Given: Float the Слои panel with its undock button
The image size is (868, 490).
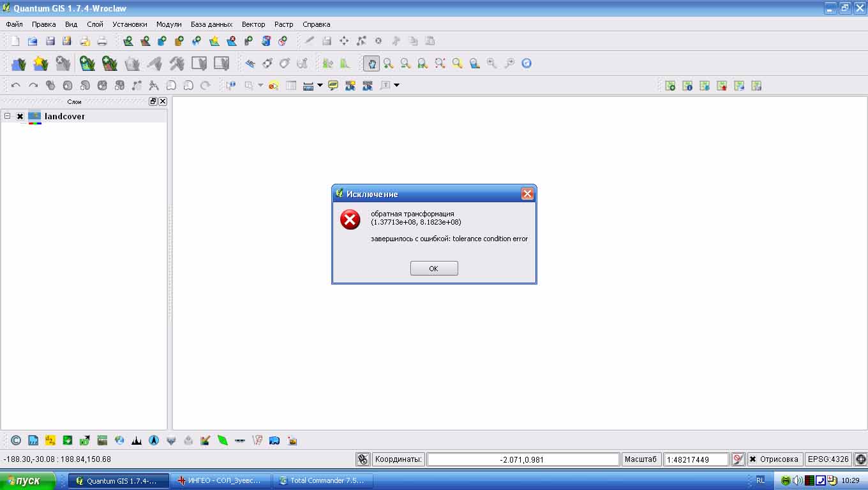Looking at the screenshot, I should click(x=153, y=101).
